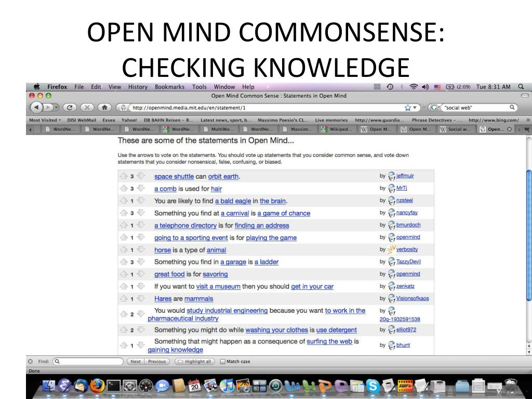Open the bookmark star dropdown arrow
This screenshot has height=399, width=532.
click(x=415, y=108)
